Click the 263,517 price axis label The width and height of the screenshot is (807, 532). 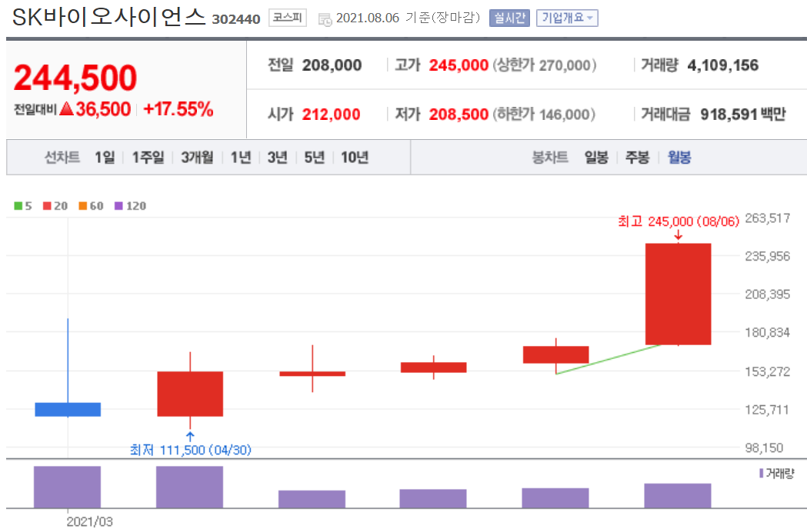[x=767, y=218]
